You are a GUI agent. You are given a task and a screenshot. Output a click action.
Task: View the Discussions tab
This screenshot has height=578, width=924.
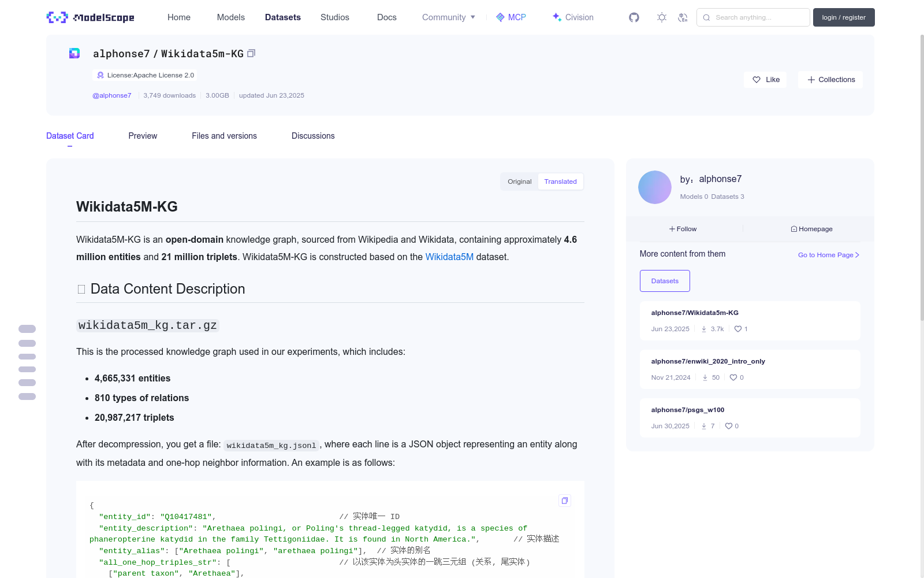[313, 136]
